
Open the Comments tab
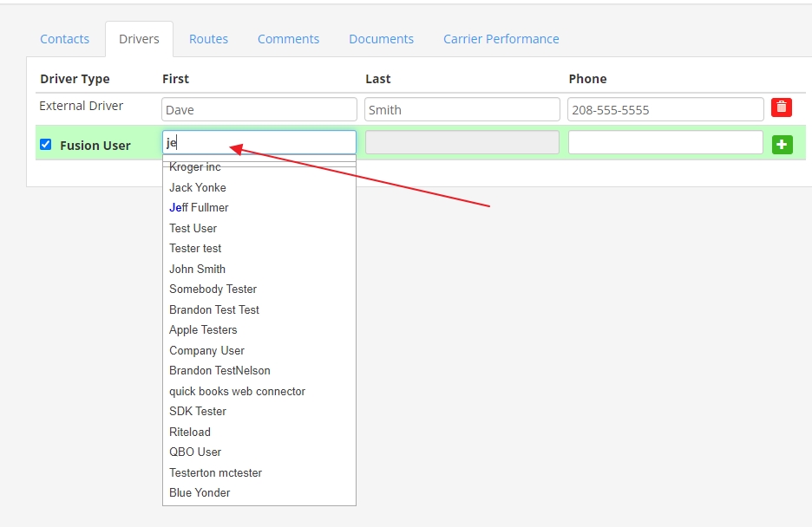pos(288,39)
